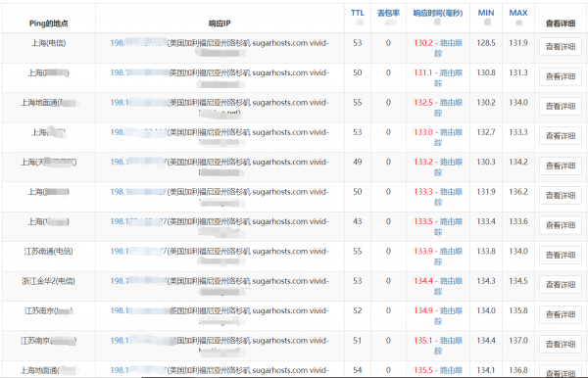Sort the table by TTL column
This screenshot has width=588, height=378.
[x=358, y=13]
